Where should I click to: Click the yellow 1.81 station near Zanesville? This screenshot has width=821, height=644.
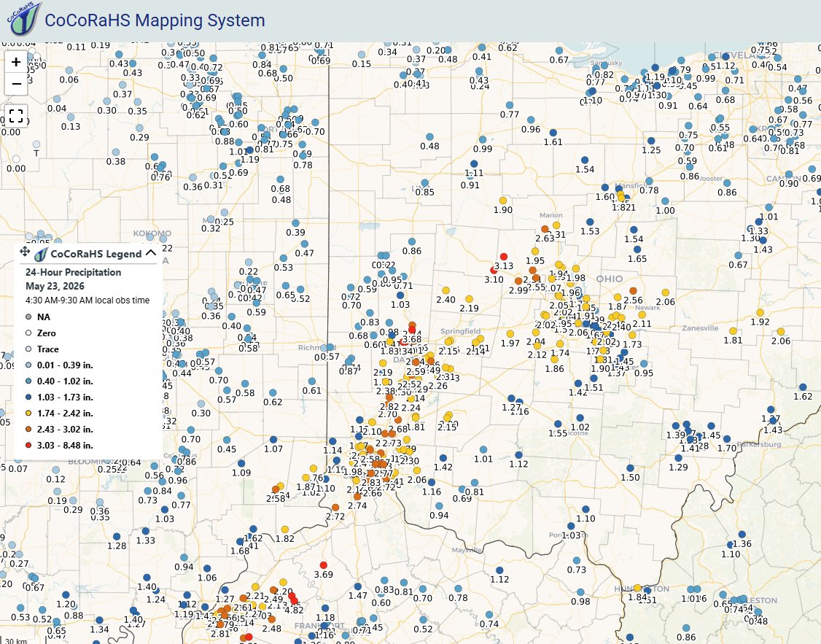pyautogui.click(x=733, y=331)
